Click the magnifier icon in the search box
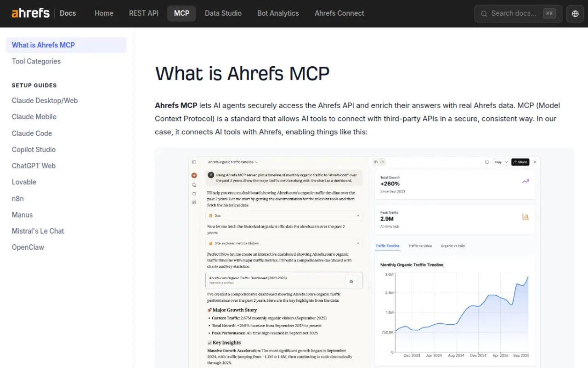The image size is (588, 368). (x=484, y=14)
